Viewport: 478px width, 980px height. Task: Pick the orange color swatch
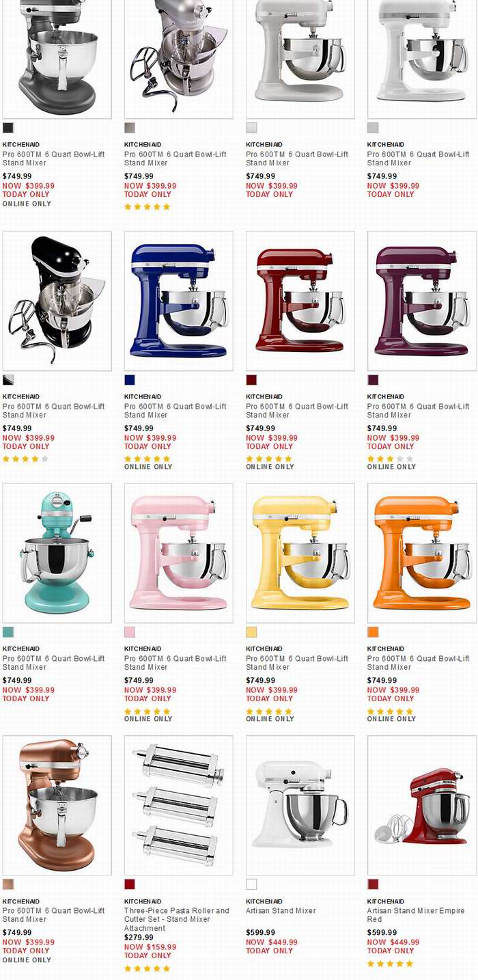point(373,632)
